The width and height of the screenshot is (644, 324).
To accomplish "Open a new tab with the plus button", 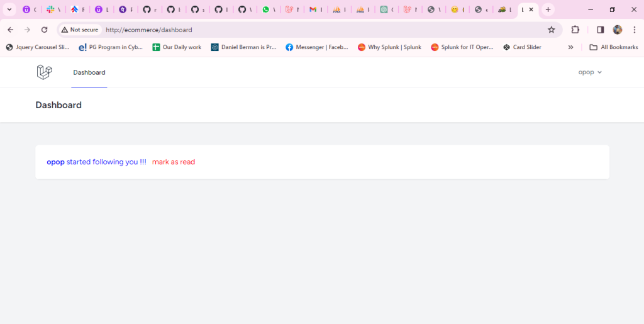I will pos(548,9).
